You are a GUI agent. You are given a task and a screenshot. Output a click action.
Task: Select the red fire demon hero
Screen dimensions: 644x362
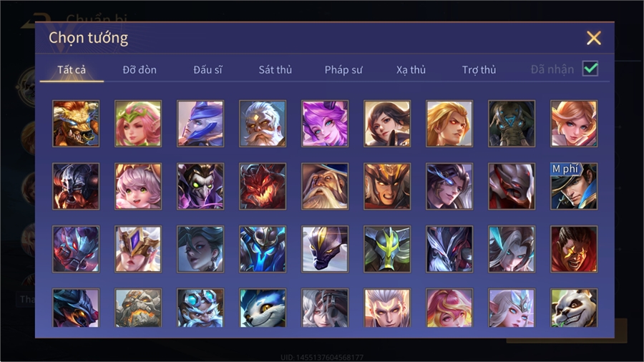[263, 186]
